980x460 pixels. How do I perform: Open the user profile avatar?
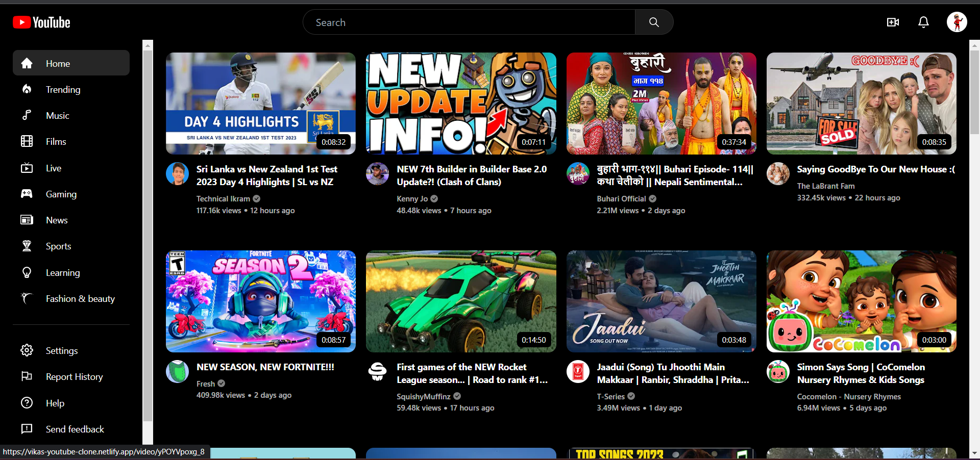[x=957, y=22]
